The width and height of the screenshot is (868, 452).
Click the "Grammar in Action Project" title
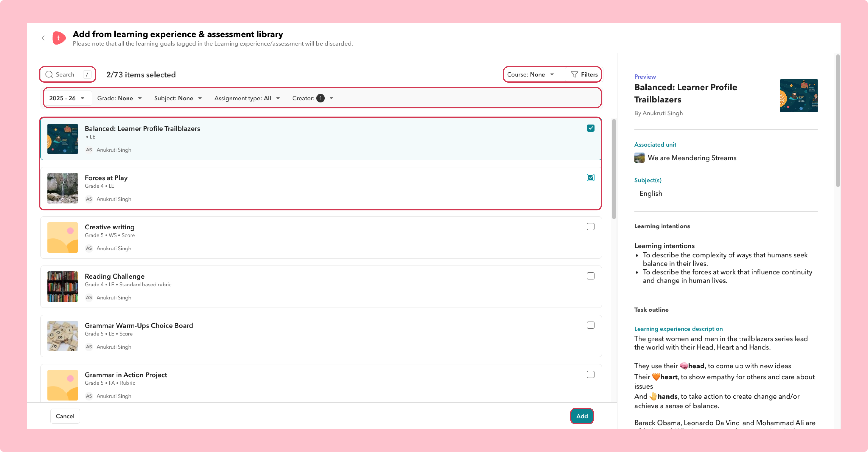click(126, 375)
